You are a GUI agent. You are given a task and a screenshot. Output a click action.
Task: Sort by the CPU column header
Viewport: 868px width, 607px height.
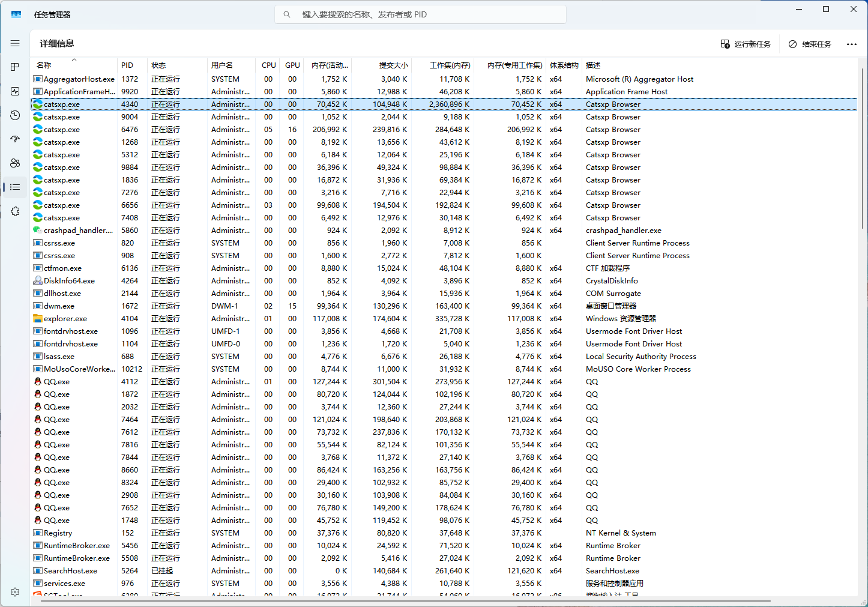pyautogui.click(x=269, y=65)
